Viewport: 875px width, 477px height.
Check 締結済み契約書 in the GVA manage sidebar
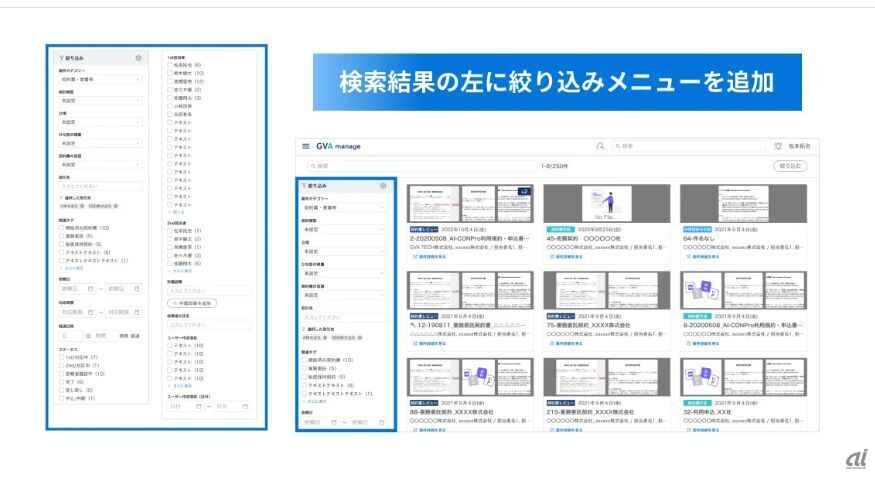coord(305,360)
